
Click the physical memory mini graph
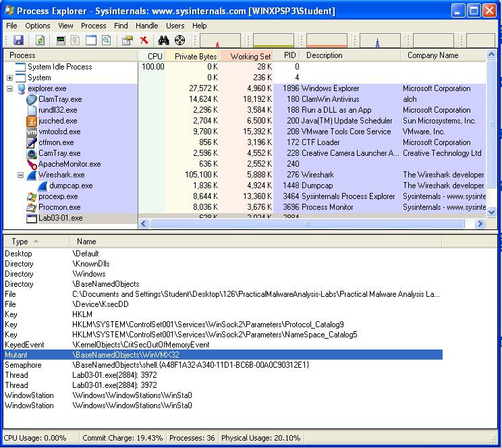pos(327,40)
